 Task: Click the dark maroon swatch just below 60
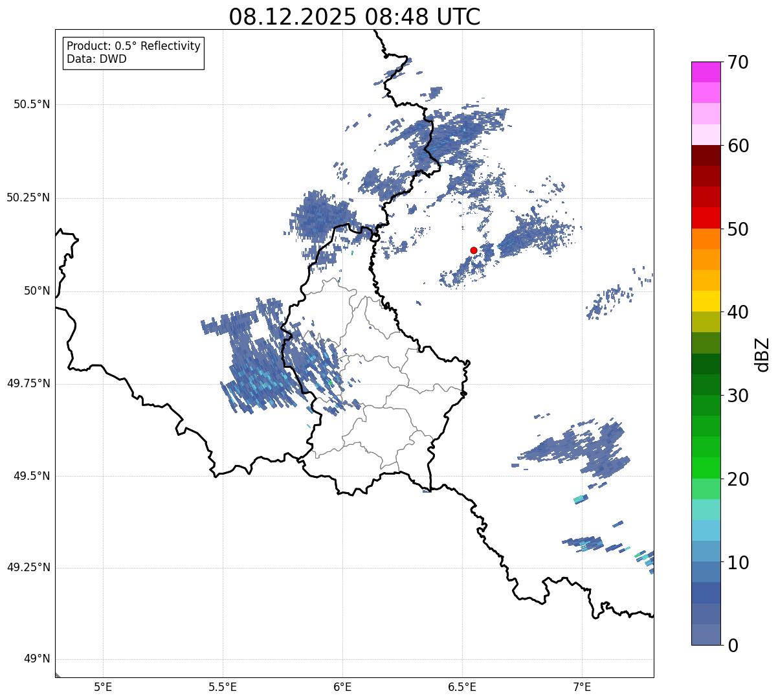click(x=706, y=155)
